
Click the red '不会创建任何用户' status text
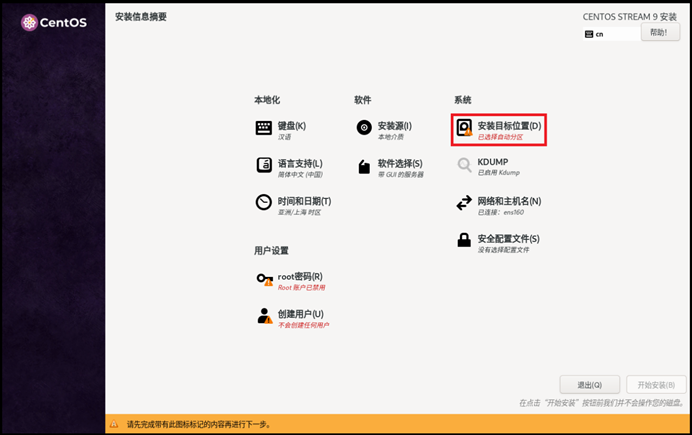tap(304, 325)
